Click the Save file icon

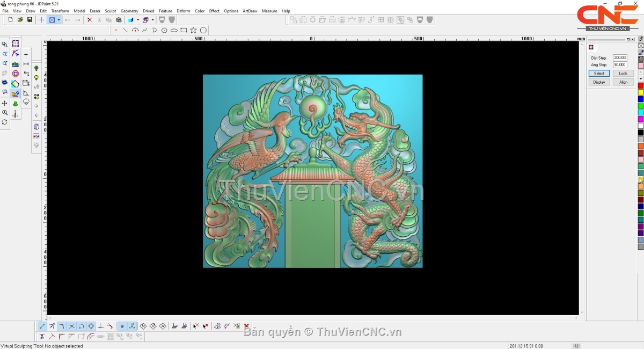(30, 20)
